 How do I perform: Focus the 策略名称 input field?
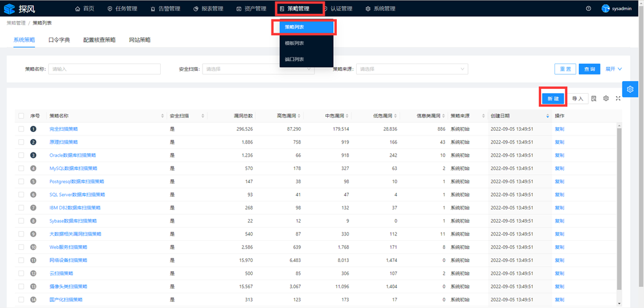click(105, 69)
